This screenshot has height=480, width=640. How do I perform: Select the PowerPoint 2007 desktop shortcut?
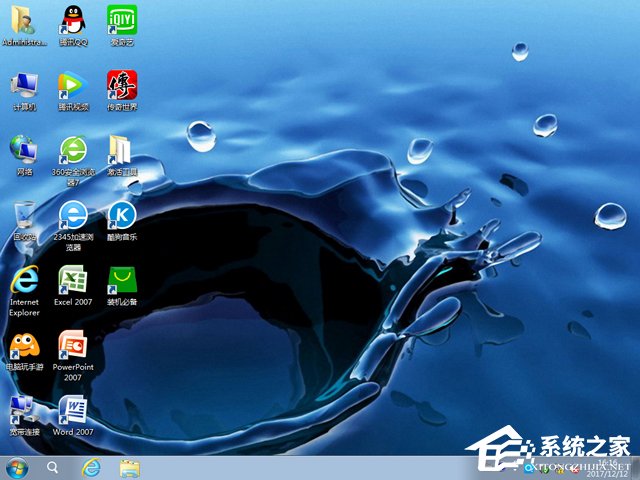72,345
